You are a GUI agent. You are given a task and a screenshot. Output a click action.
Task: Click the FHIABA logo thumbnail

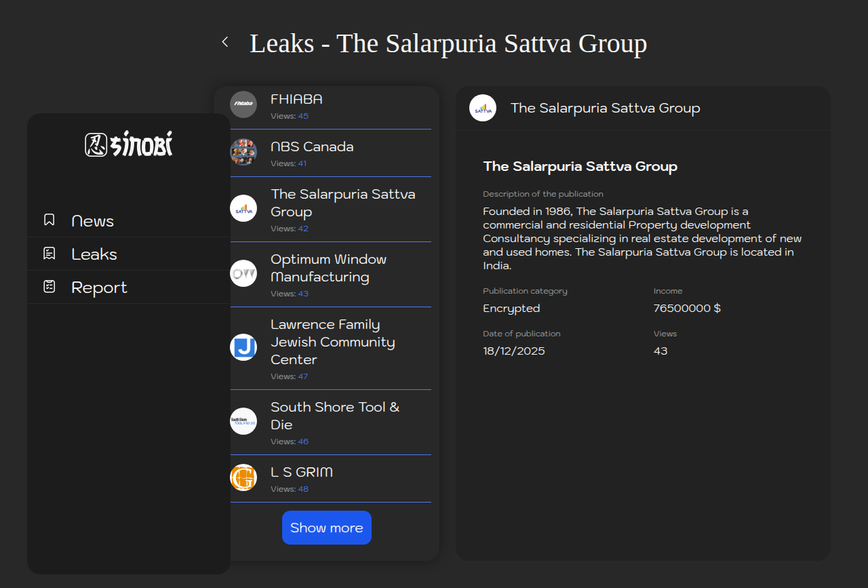[x=243, y=104]
